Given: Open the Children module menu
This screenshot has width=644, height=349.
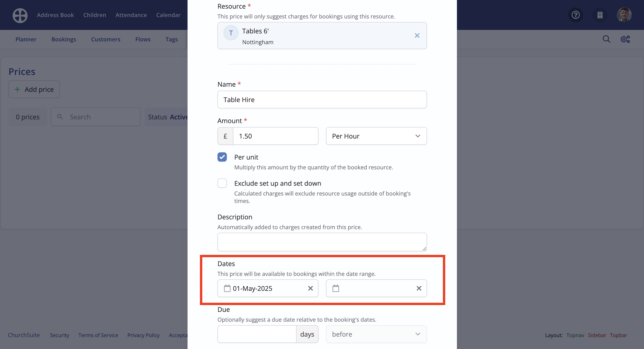Looking at the screenshot, I should [x=94, y=15].
